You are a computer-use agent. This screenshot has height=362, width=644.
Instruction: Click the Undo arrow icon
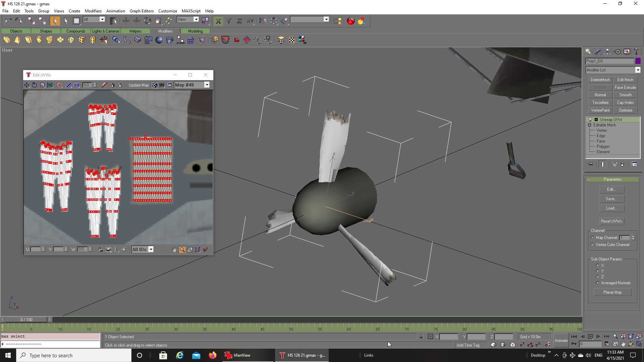pyautogui.click(x=8, y=21)
